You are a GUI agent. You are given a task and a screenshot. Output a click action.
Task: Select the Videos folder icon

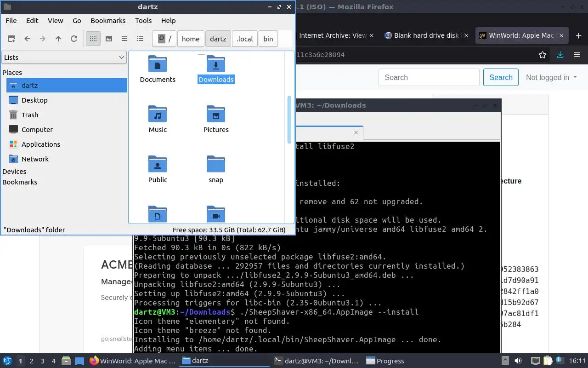[x=216, y=214]
